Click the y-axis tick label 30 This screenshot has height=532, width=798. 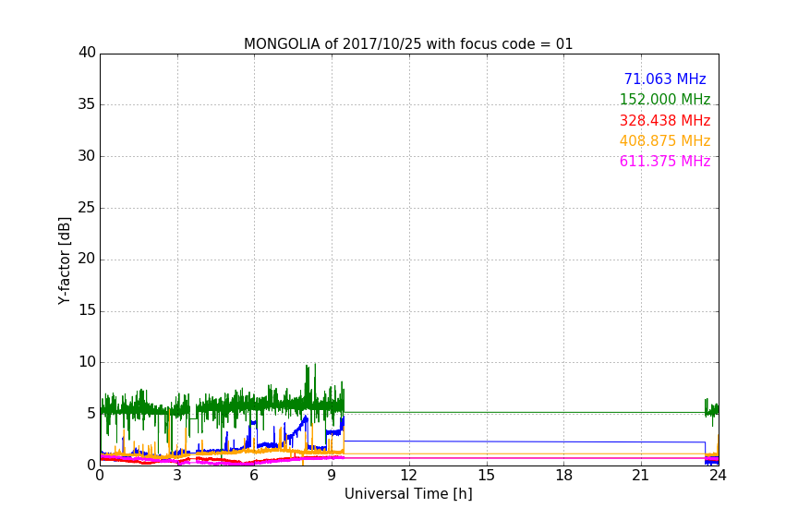click(x=87, y=156)
